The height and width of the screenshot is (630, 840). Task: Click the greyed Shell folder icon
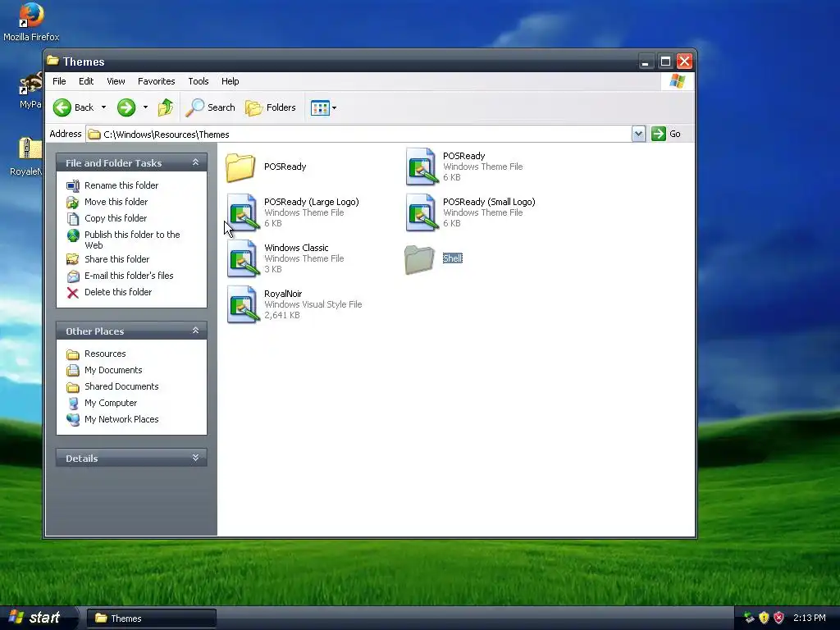point(419,259)
